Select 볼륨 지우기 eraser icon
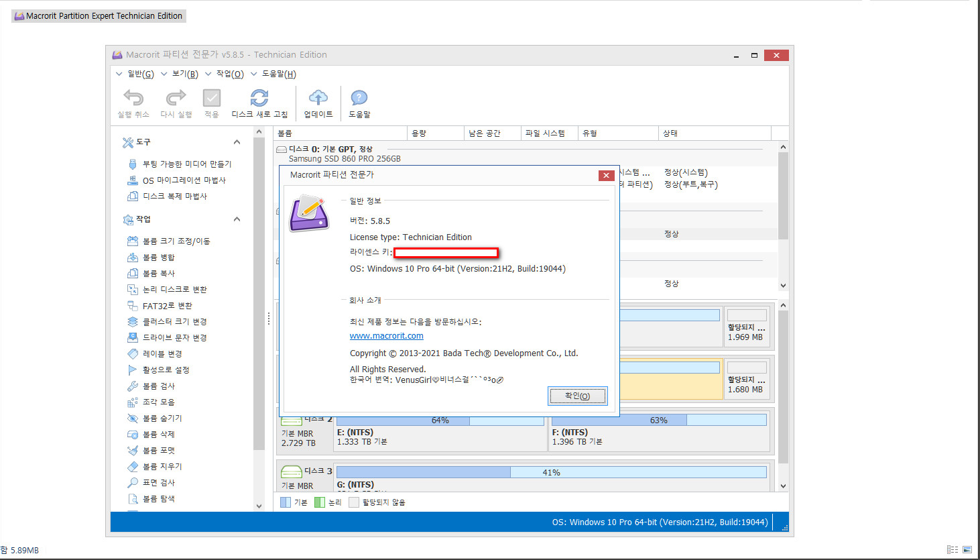This screenshot has height=560, width=980. click(x=133, y=466)
